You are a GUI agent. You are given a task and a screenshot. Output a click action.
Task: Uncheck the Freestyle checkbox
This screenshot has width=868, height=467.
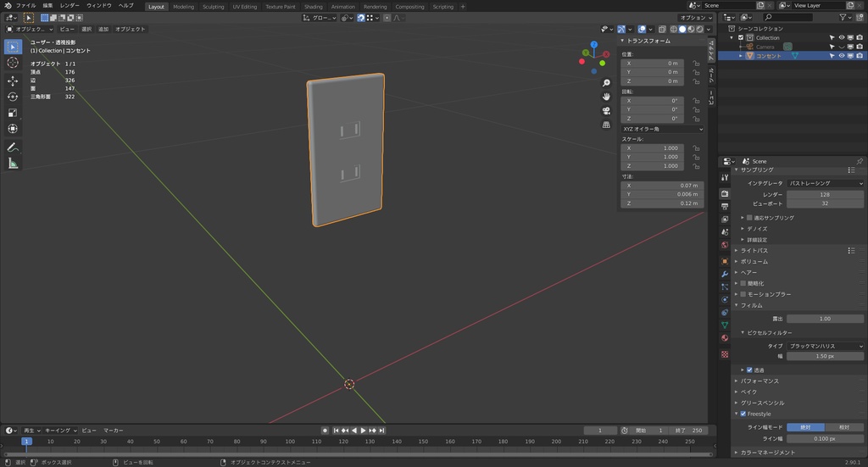[x=743, y=414]
